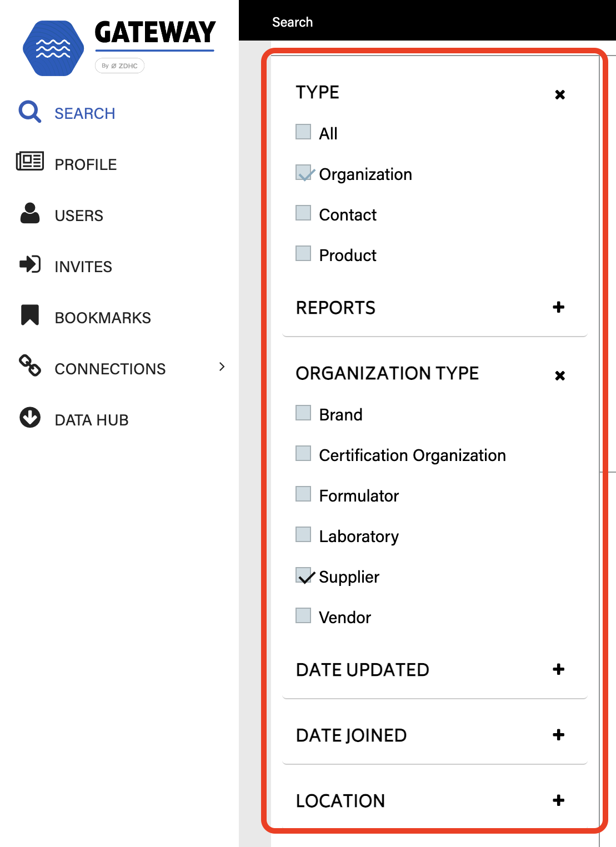Screen dimensions: 616x847
Task: Collapse the Type filter section
Action: pos(560,94)
